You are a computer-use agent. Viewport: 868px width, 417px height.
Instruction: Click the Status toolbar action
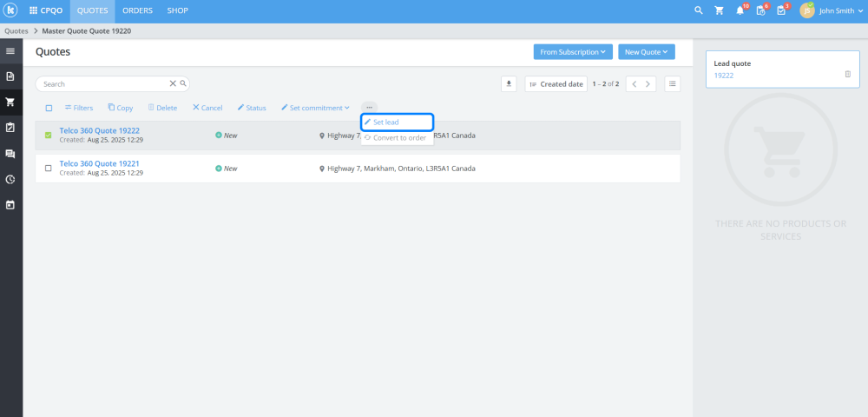[x=252, y=108]
